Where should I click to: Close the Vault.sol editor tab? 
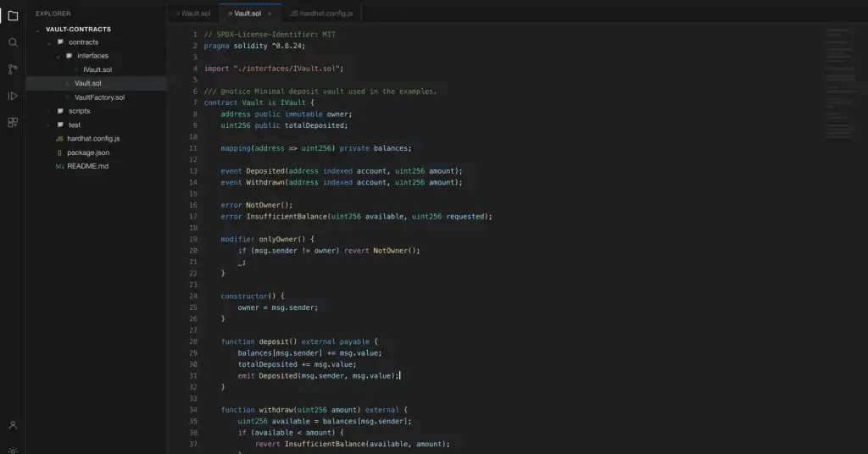pyautogui.click(x=270, y=14)
